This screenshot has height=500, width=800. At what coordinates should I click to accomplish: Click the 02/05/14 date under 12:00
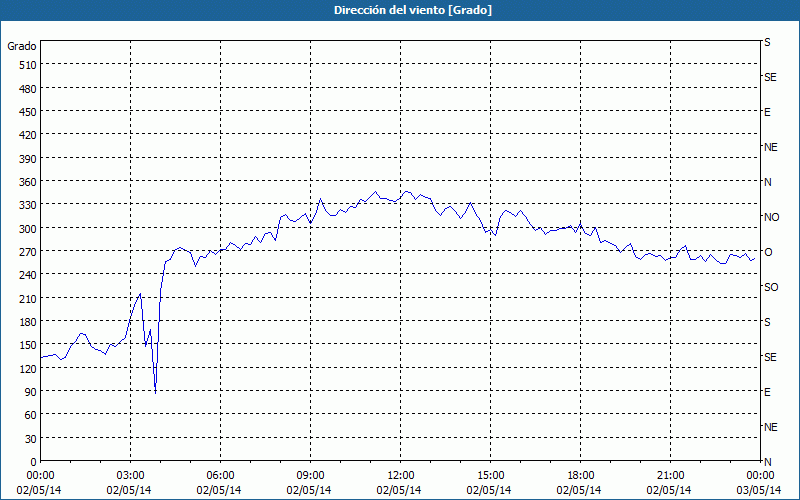point(399,490)
